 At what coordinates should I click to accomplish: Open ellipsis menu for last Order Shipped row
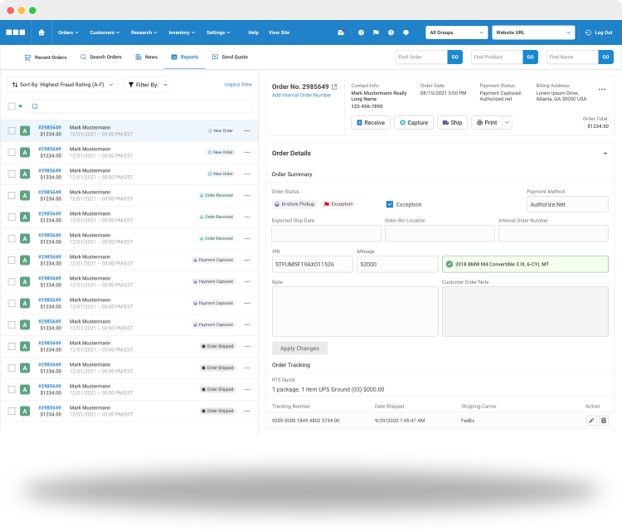[247, 411]
